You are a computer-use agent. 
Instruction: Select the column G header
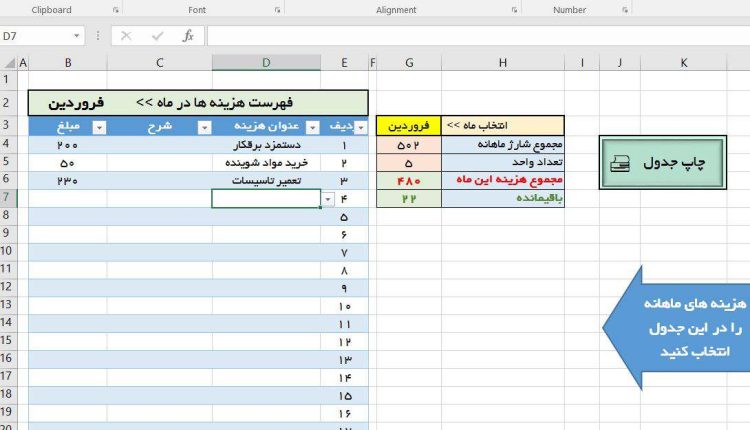tap(409, 63)
